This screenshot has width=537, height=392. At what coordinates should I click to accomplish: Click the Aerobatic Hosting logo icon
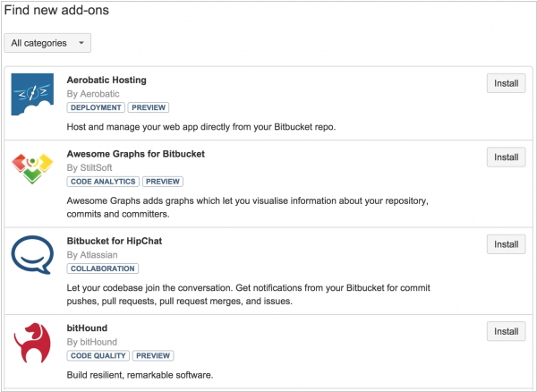32,94
